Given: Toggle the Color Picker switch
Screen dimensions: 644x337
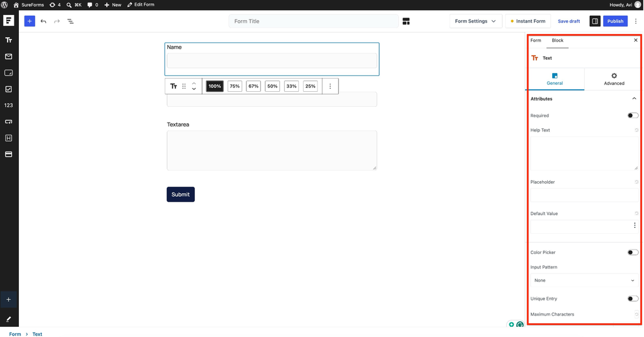Looking at the screenshot, I should tap(633, 253).
